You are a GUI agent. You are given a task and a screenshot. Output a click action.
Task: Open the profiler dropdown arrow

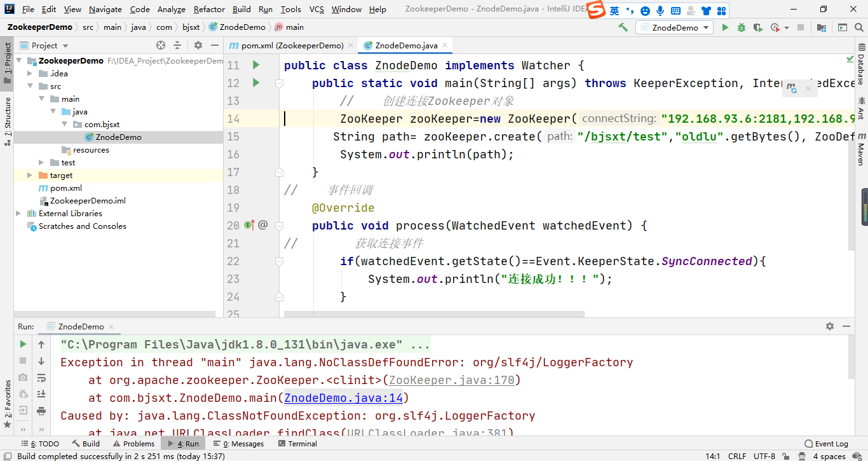(x=787, y=28)
